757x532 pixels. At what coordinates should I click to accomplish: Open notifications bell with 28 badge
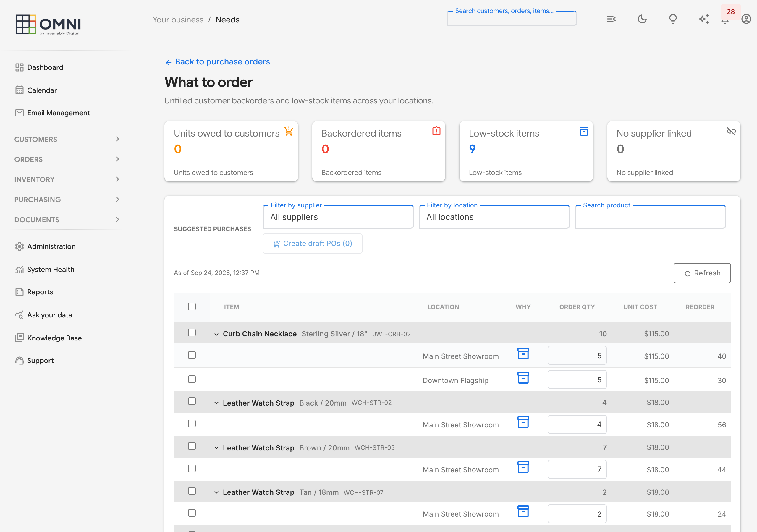725,20
